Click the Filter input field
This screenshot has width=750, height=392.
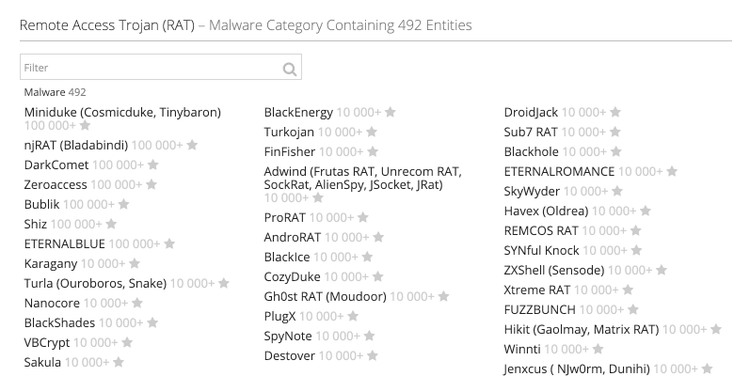click(161, 67)
